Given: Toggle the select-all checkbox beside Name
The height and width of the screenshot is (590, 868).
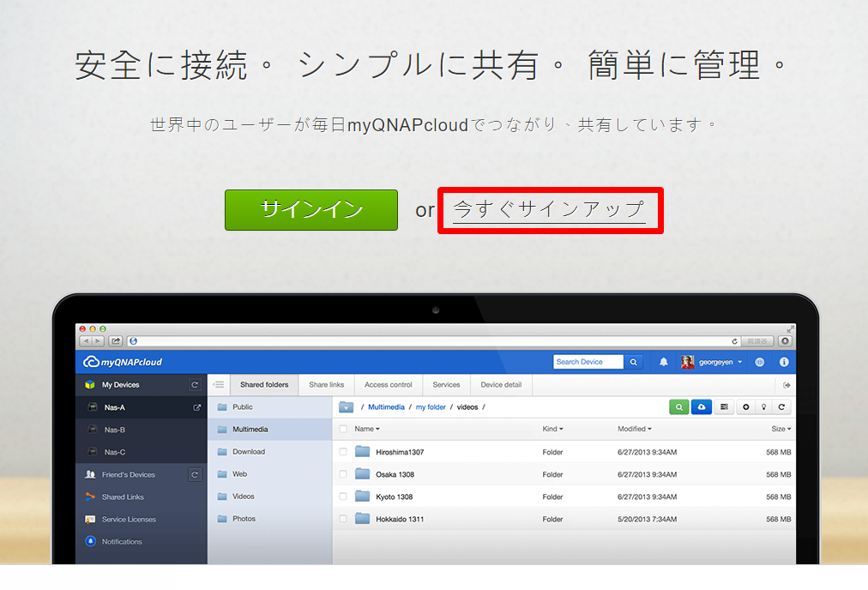Looking at the screenshot, I should [x=343, y=429].
